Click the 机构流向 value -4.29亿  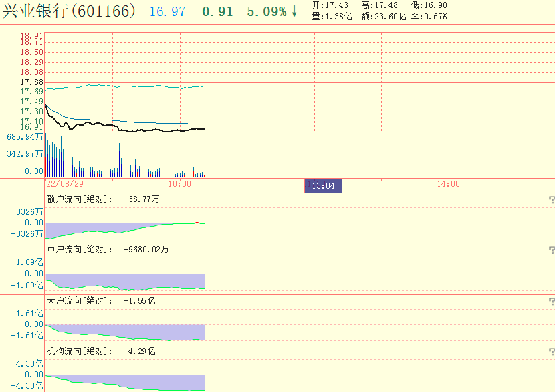(x=139, y=351)
